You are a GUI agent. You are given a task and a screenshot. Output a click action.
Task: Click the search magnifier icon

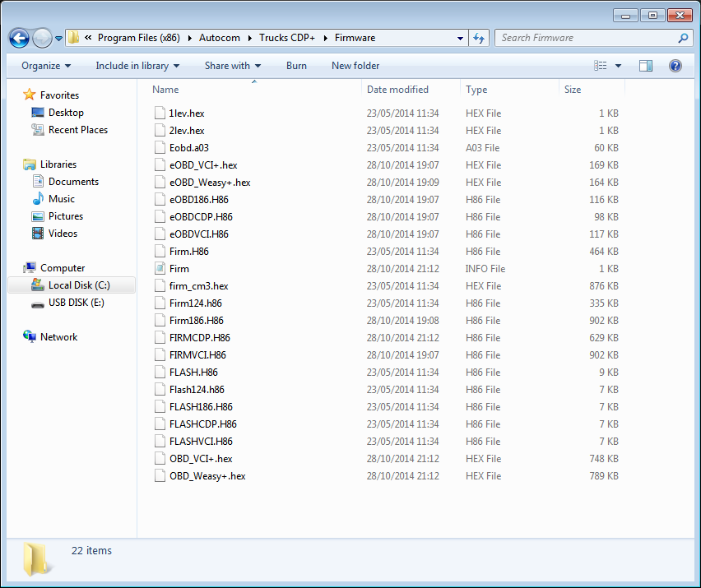pyautogui.click(x=683, y=38)
